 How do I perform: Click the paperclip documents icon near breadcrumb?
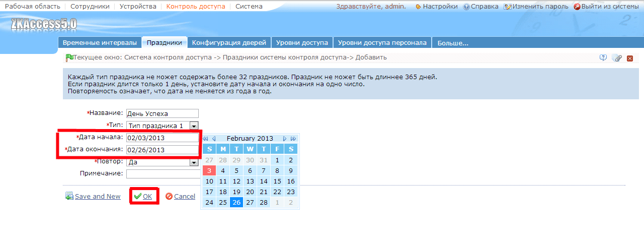617,58
